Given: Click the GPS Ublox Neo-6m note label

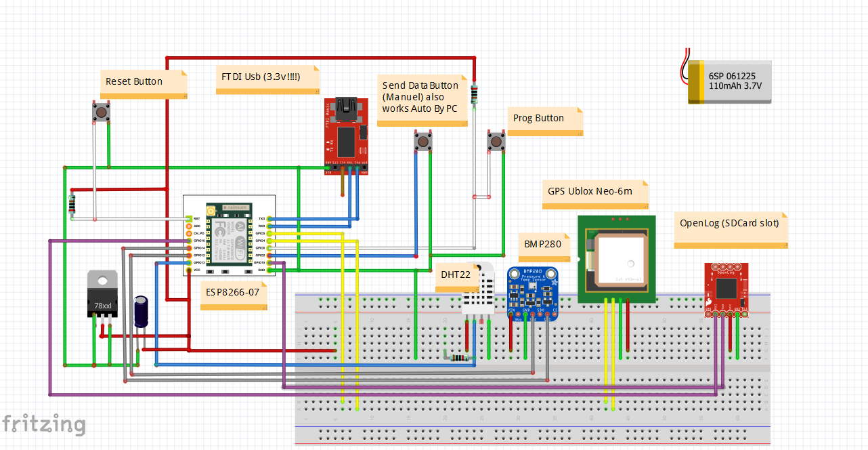Looking at the screenshot, I should tap(594, 192).
